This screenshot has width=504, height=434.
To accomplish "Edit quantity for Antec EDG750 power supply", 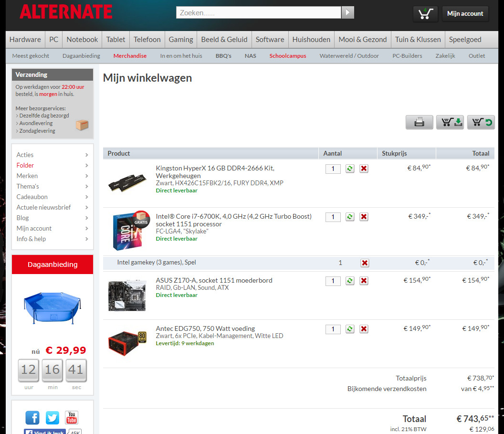I will [x=333, y=329].
